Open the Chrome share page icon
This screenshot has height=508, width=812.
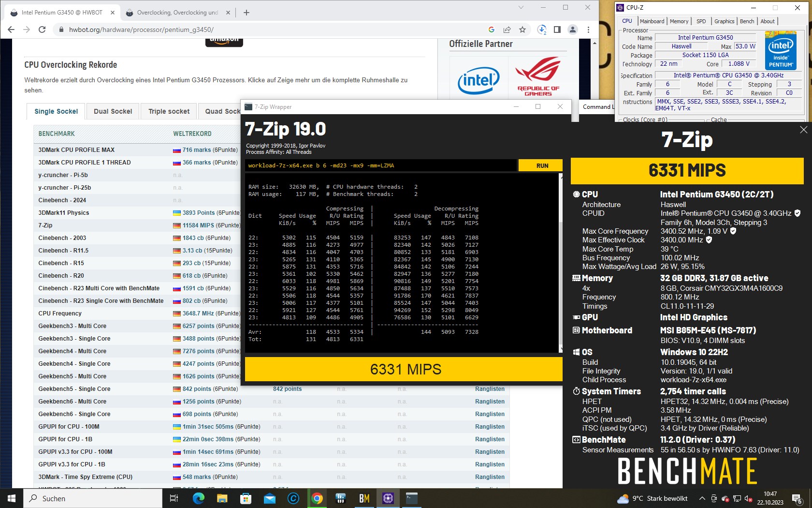(507, 30)
